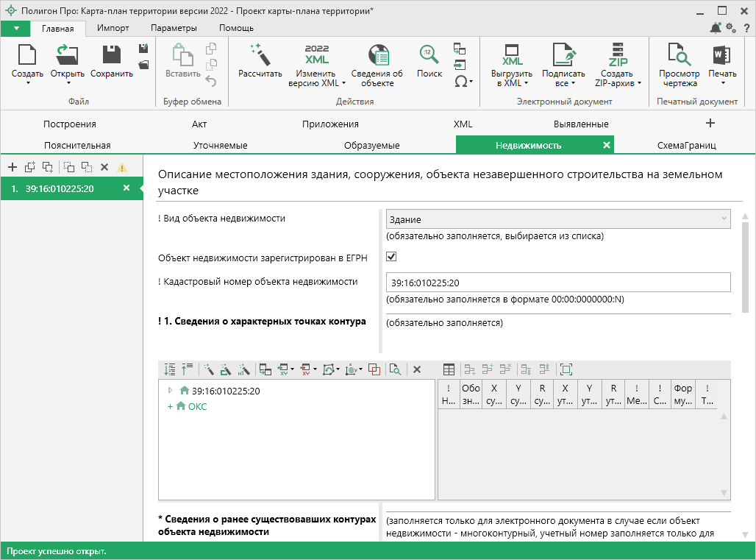The image size is (756, 560).
Task: Close the Недвижимость tab
Action: pyautogui.click(x=607, y=145)
